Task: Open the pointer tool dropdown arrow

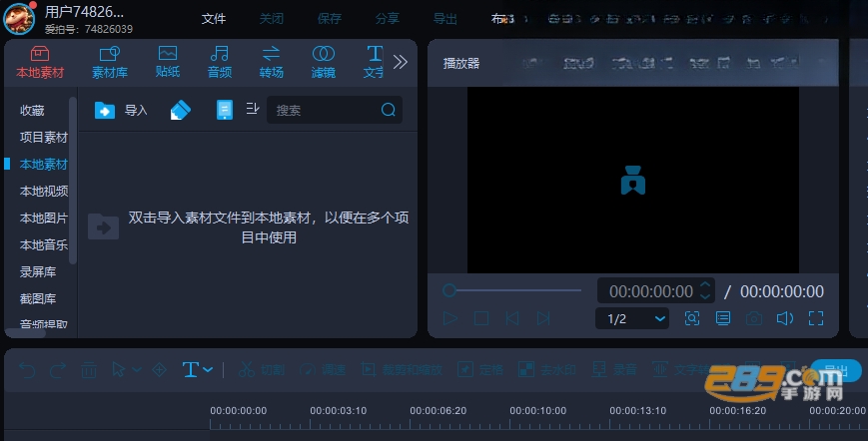Action: coord(136,370)
